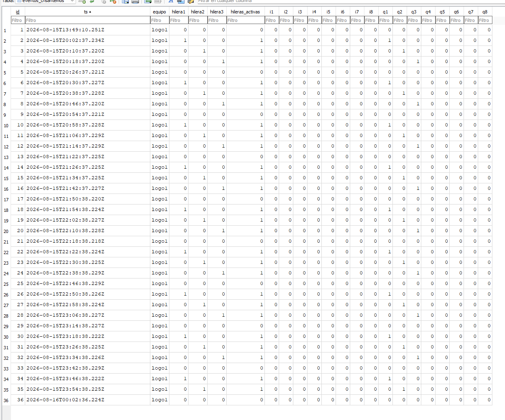This screenshot has height=420, width=505.
Task: Select row header number 18
Action: [5, 210]
